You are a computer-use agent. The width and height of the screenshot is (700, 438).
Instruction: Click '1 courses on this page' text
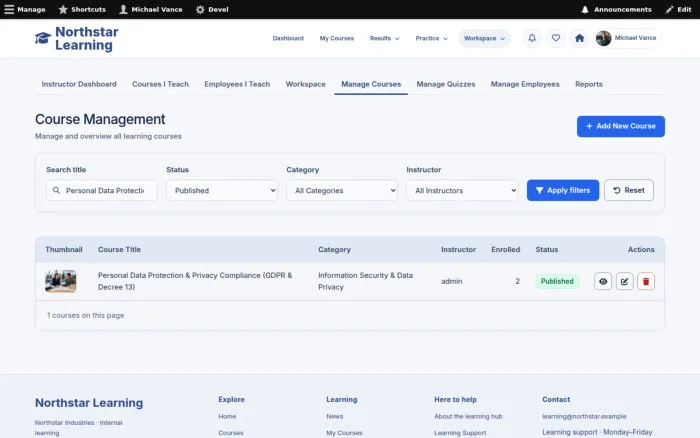(86, 315)
